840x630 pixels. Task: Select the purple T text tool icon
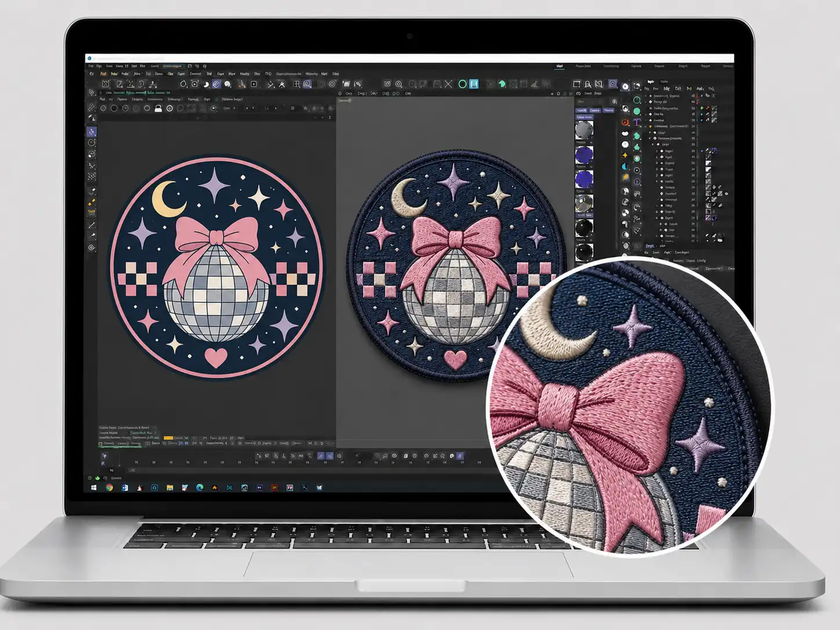(x=636, y=122)
